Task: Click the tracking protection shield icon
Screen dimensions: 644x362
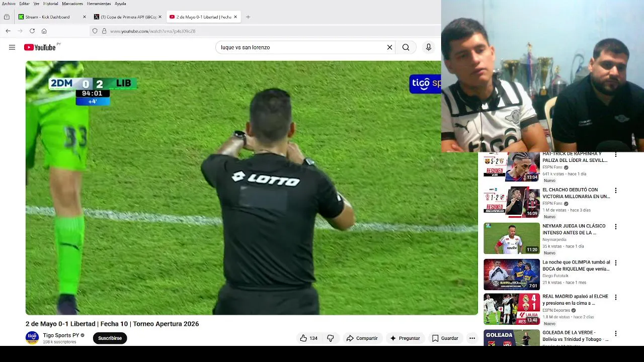Action: [x=95, y=31]
